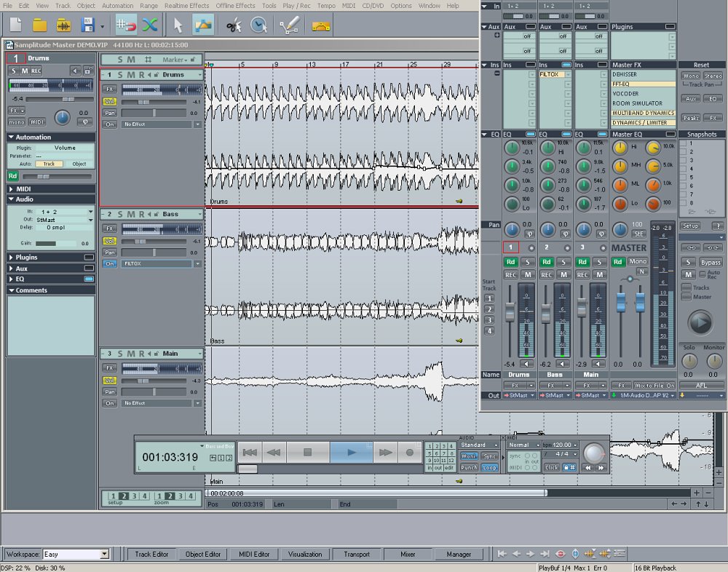
Task: Mute the Bass channel in mixer
Action: point(563,274)
